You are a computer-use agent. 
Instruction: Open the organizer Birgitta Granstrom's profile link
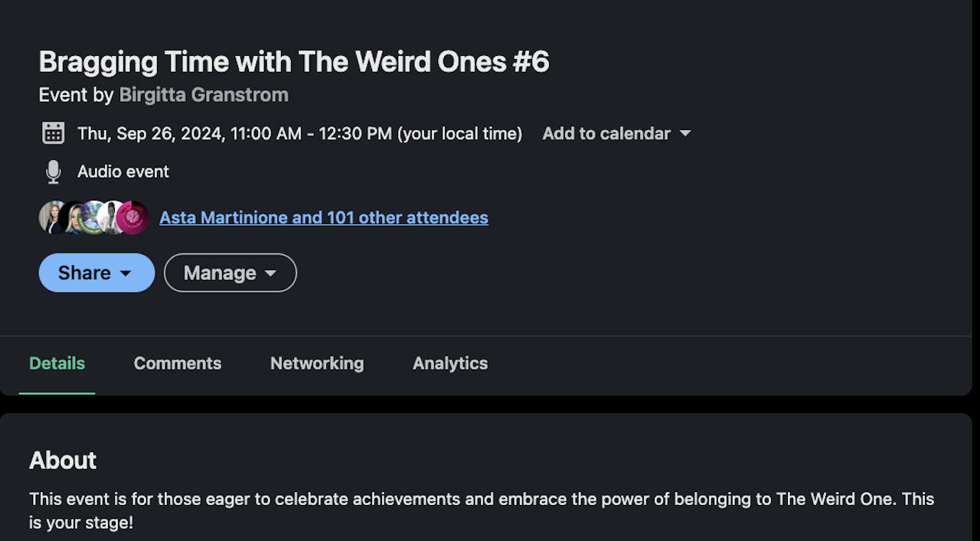pos(204,95)
